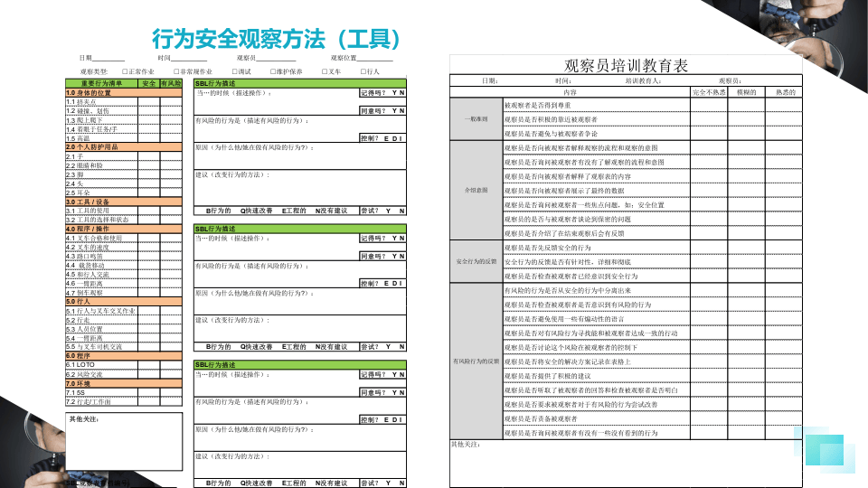Click the 安全行为的反馈 category cell
Viewport: 868px width, 488px height.
tap(476, 261)
